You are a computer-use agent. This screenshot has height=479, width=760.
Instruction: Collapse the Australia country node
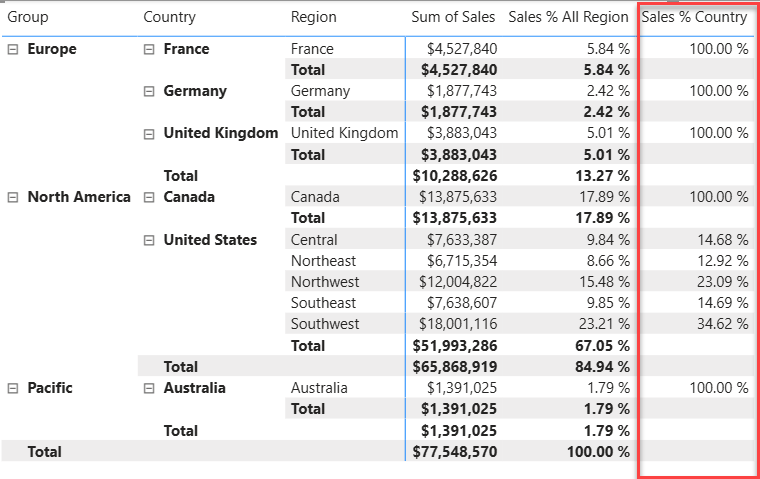tap(149, 388)
